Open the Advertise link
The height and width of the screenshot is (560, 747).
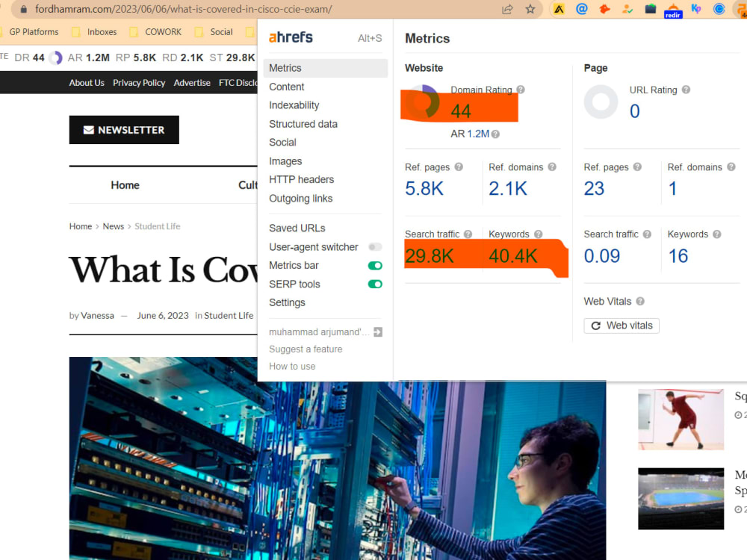pos(192,83)
